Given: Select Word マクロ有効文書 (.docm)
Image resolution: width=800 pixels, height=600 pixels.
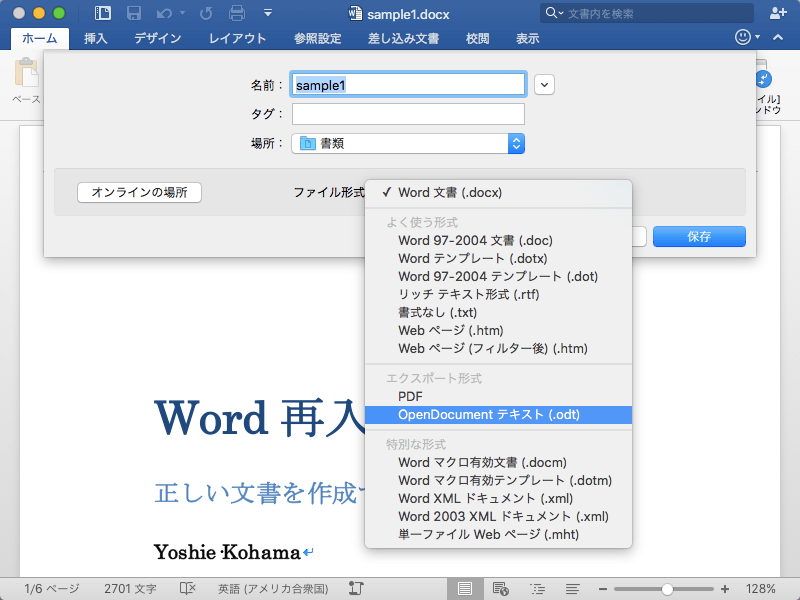Looking at the screenshot, I should coord(498,463).
